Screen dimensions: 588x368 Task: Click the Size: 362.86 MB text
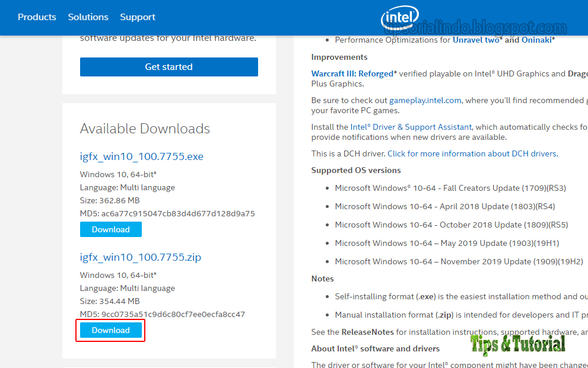110,200
